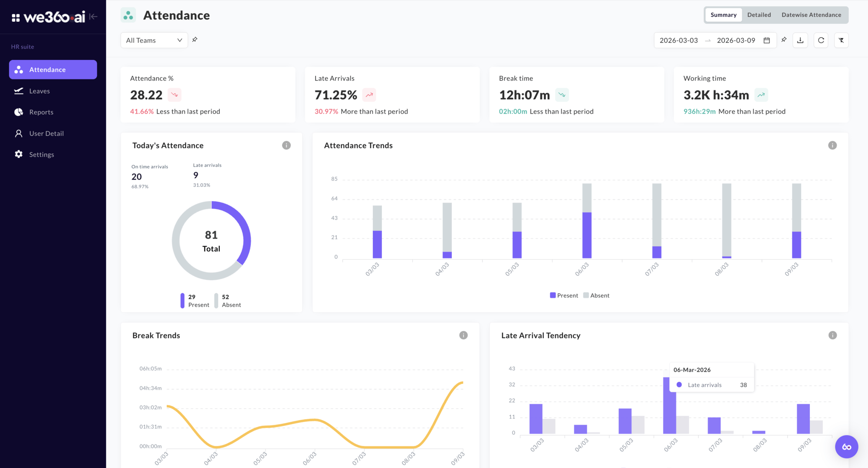This screenshot has width=868, height=468.
Task: Refresh the attendance data
Action: [821, 40]
